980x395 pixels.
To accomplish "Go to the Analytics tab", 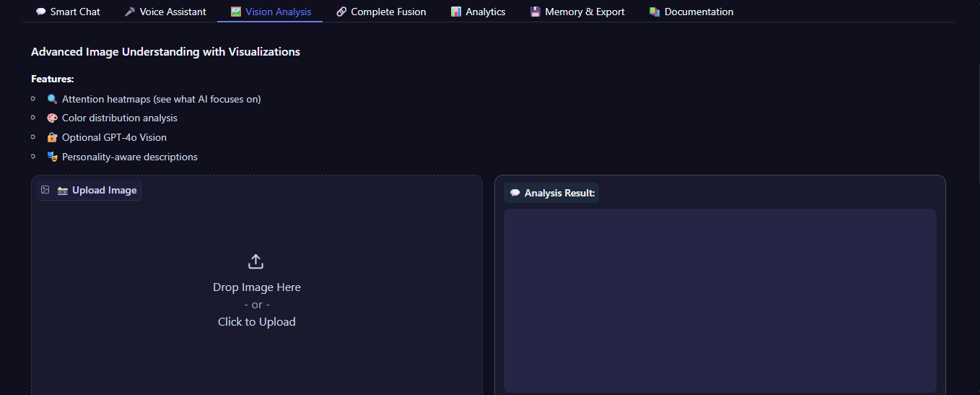I will pyautogui.click(x=478, y=12).
